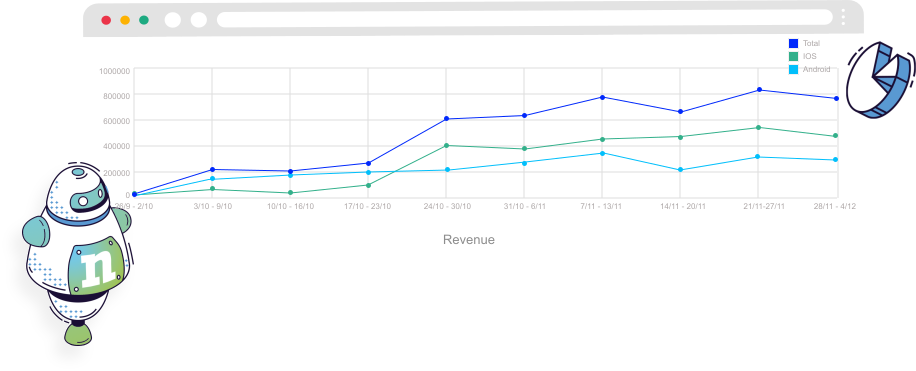Click the yellow window dot

pos(125,20)
